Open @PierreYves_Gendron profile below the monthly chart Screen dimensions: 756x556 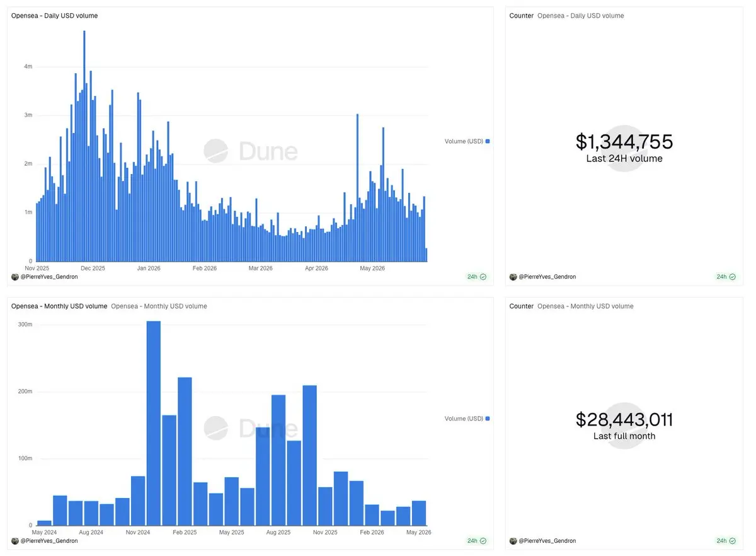tap(49, 541)
